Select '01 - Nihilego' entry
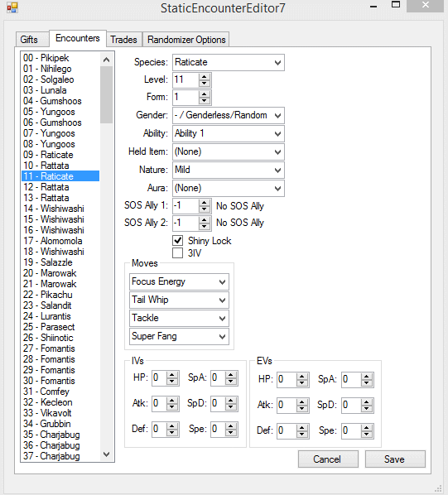 [x=60, y=69]
